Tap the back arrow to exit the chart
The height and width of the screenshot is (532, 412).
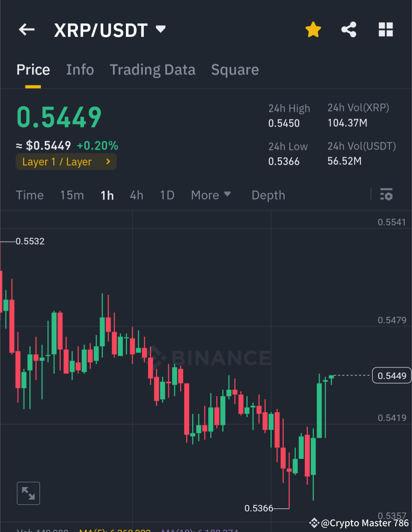(x=26, y=29)
